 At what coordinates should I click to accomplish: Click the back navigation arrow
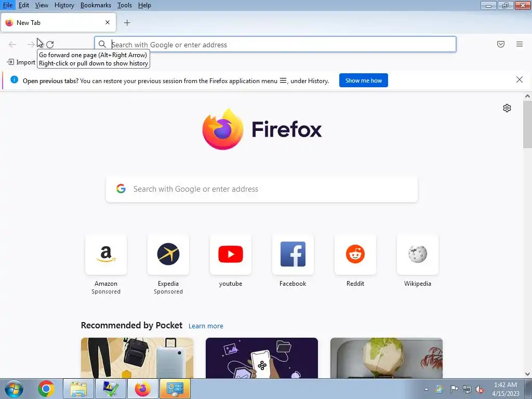point(12,45)
